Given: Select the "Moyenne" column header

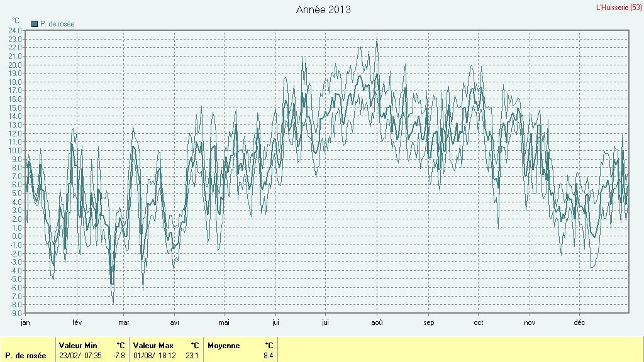Looking at the screenshot, I should point(223,346).
